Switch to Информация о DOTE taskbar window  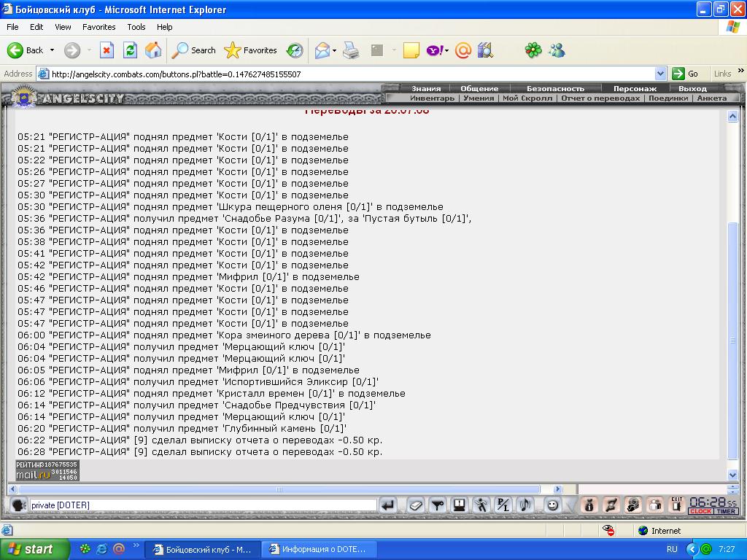[x=318, y=549]
